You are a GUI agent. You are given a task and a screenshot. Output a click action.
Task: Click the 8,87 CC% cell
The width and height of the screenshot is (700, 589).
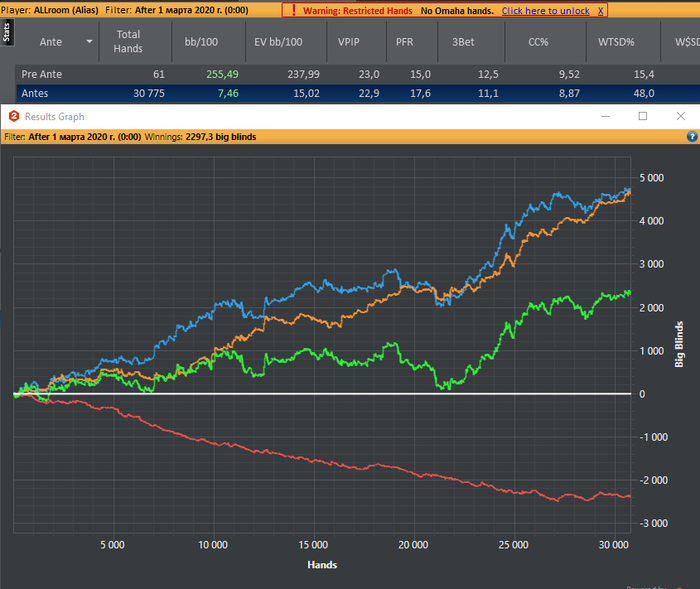(569, 93)
